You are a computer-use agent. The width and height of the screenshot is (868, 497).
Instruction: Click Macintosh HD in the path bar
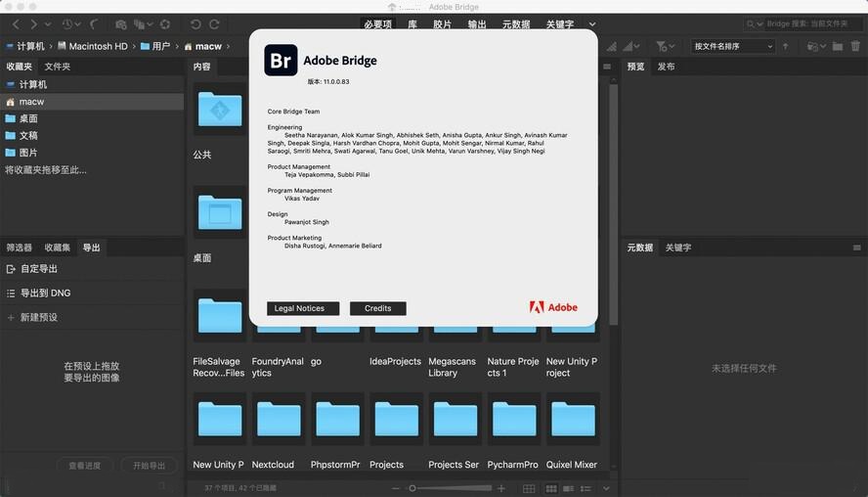click(x=93, y=47)
